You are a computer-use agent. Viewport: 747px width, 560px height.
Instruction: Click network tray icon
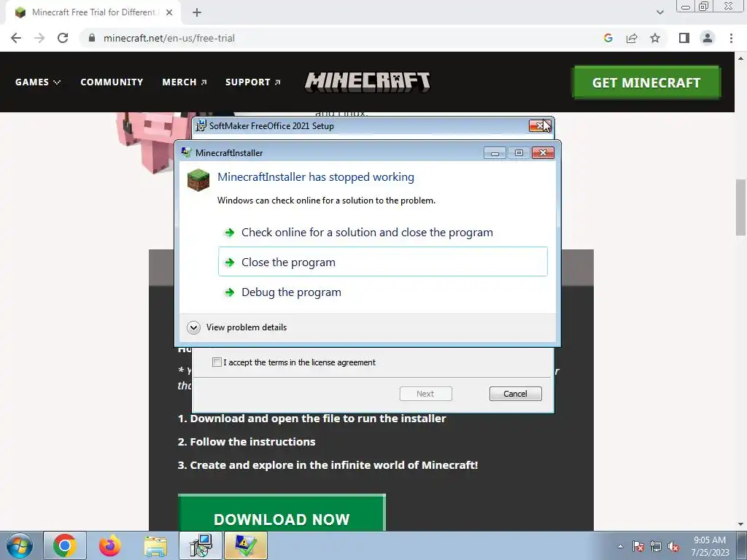tap(656, 546)
